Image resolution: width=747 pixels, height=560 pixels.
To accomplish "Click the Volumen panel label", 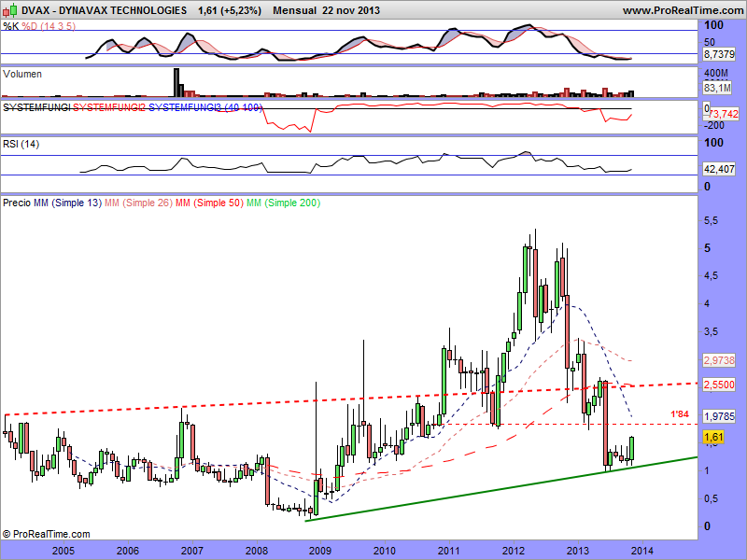I will point(22,75).
